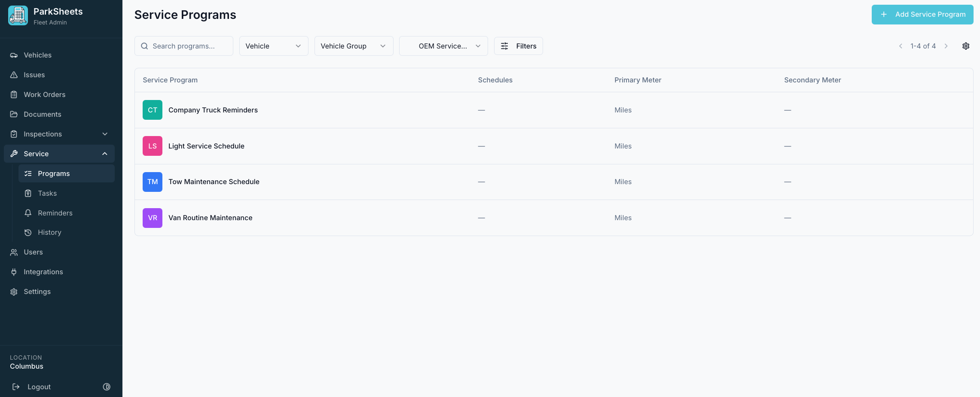The height and width of the screenshot is (397, 980).
Task: Collapse the Service section chevron
Action: point(105,153)
